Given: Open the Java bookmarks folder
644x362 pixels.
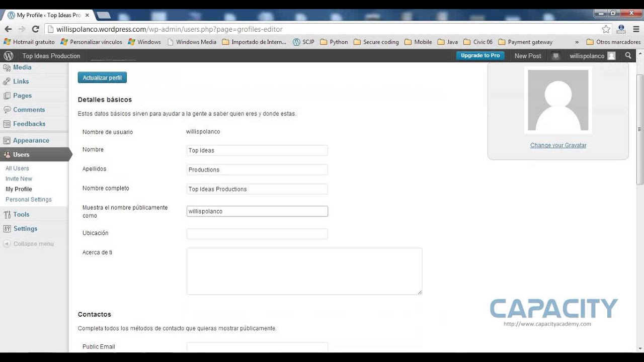Looking at the screenshot, I should coord(448,42).
